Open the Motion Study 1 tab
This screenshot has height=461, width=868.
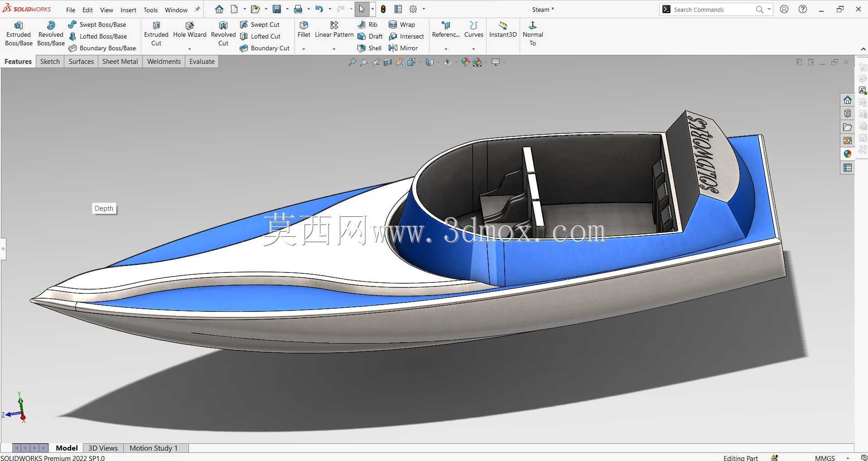(154, 448)
